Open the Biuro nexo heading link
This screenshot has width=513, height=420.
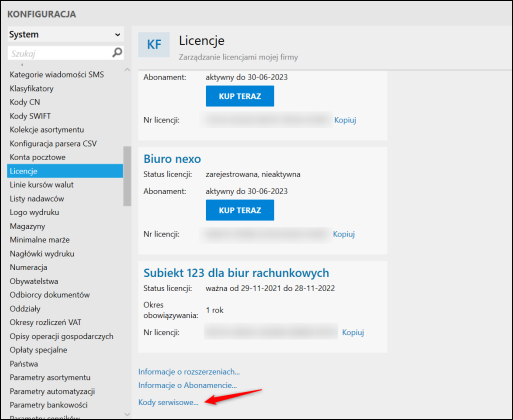point(172,159)
